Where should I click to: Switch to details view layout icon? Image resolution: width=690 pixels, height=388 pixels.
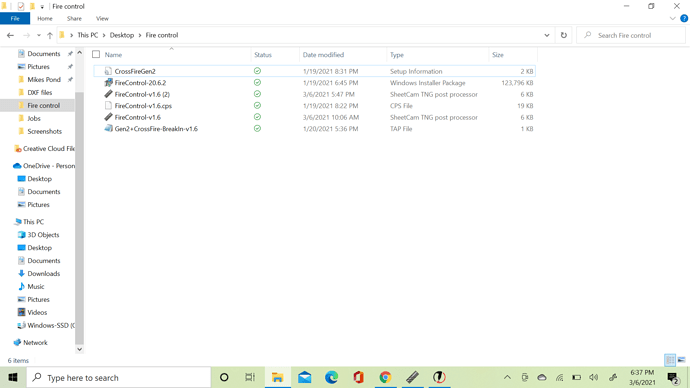(x=670, y=360)
